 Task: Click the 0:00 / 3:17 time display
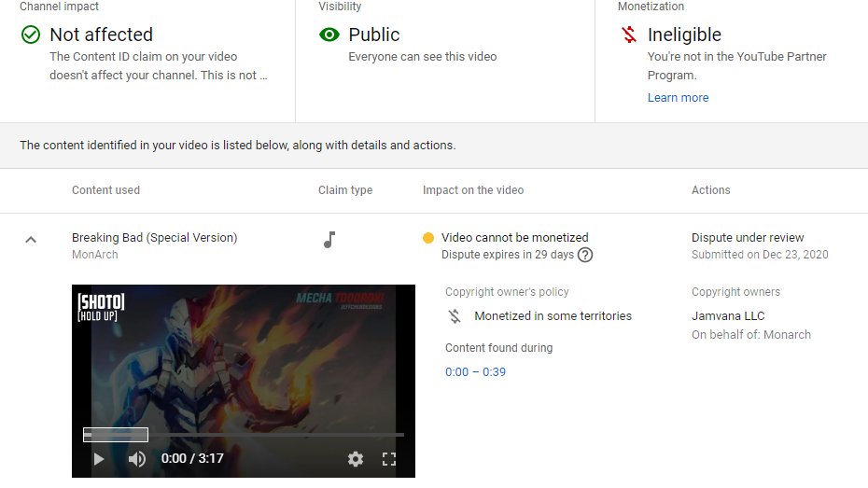pyautogui.click(x=192, y=458)
